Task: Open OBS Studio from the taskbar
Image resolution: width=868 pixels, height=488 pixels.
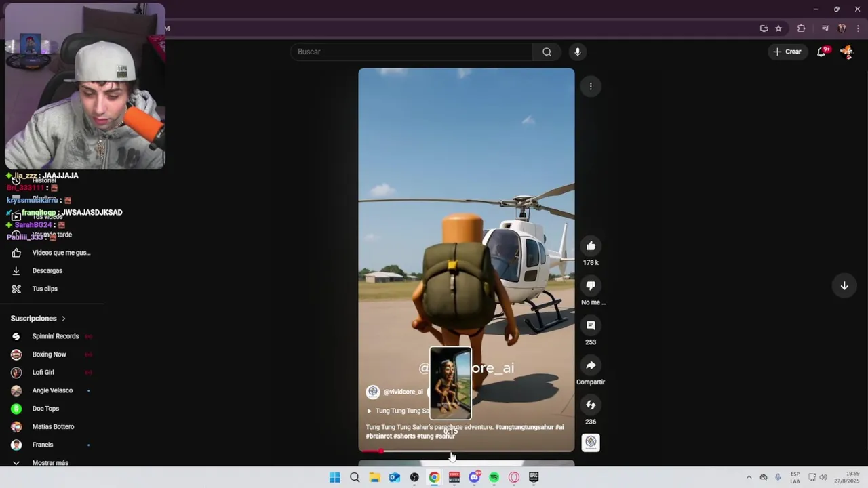Action: [414, 477]
